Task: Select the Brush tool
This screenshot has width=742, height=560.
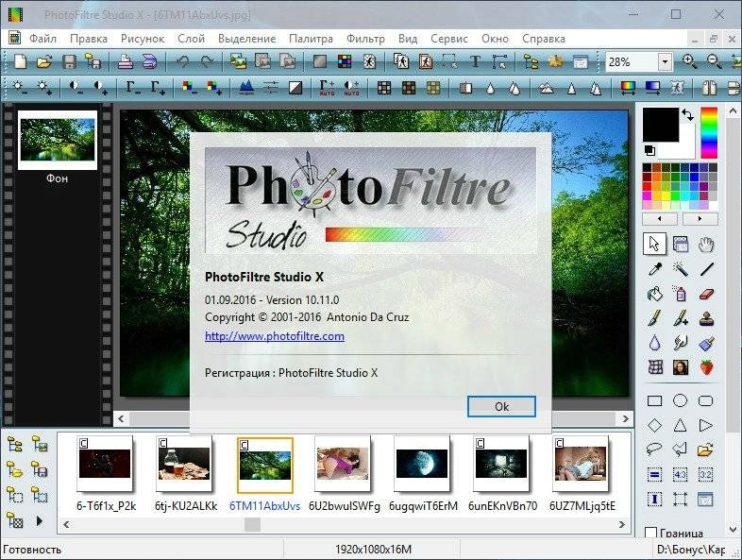Action: (x=655, y=318)
